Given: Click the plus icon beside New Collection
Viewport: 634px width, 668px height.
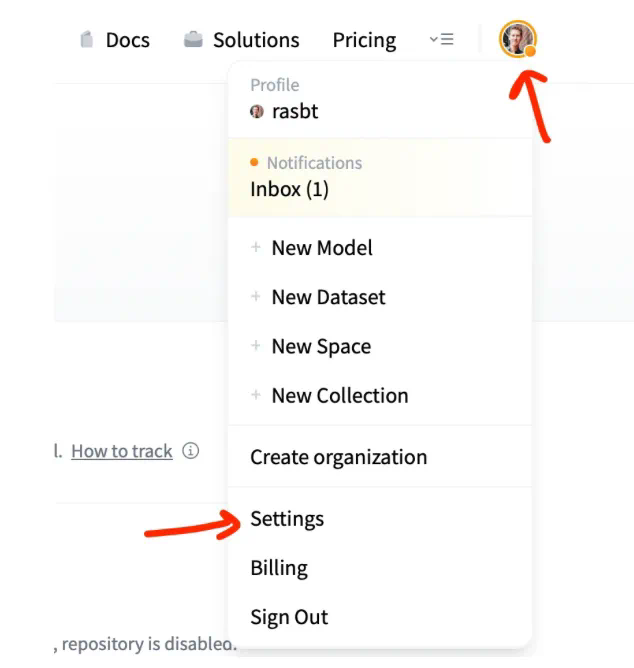Looking at the screenshot, I should point(256,395).
